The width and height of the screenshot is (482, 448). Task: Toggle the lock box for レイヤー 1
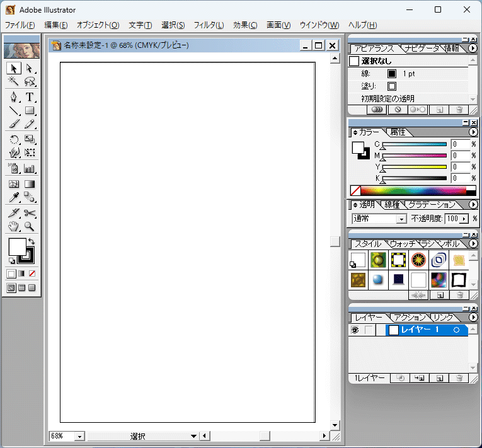(x=369, y=330)
